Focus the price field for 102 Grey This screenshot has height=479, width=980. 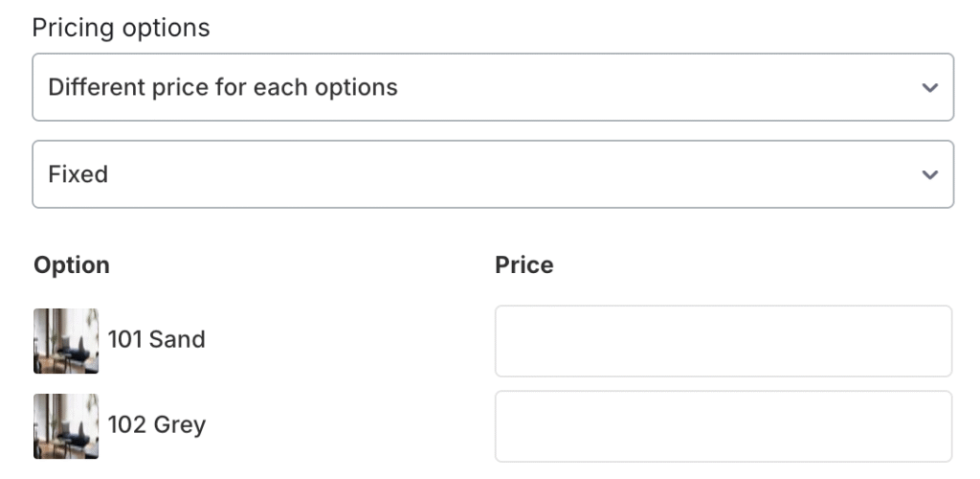724,426
